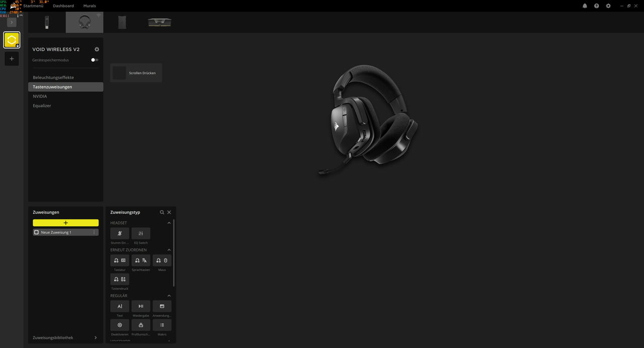Choose the Wiedergabe media assignment type
The image size is (644, 348).
pyautogui.click(x=141, y=306)
